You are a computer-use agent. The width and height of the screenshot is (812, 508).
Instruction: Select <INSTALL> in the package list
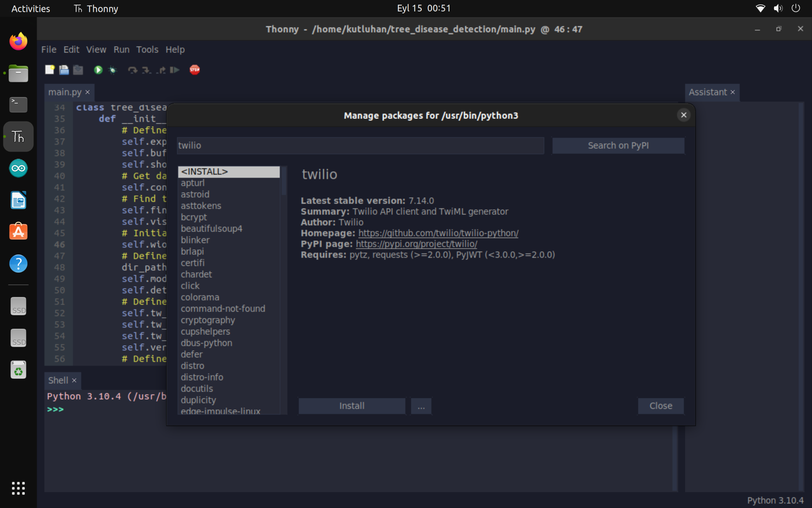[229, 171]
